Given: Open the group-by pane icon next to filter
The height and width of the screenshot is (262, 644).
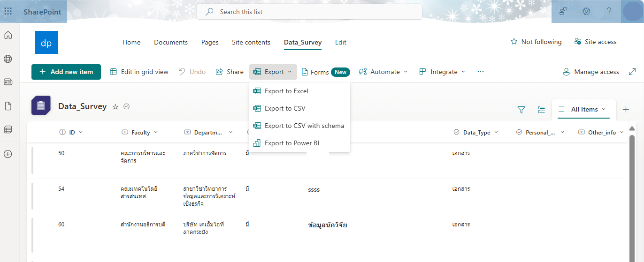Looking at the screenshot, I should point(542,110).
